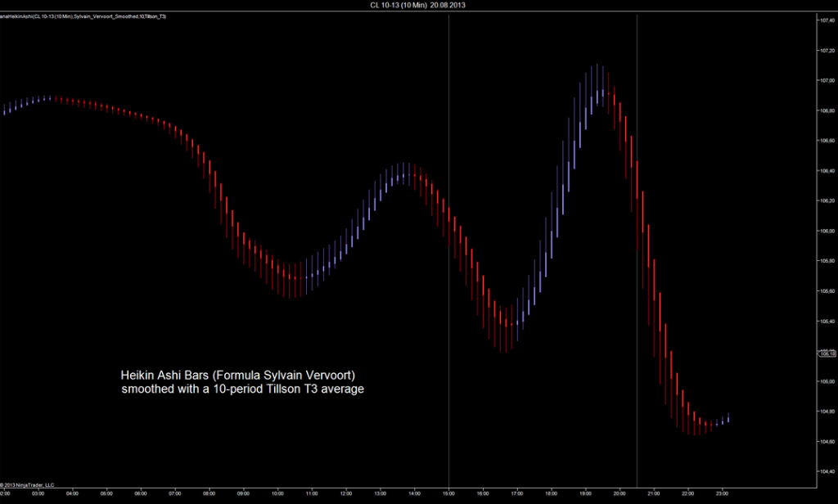Click the 14:00 time axis label
The width and height of the screenshot is (838, 504).
pos(414,493)
